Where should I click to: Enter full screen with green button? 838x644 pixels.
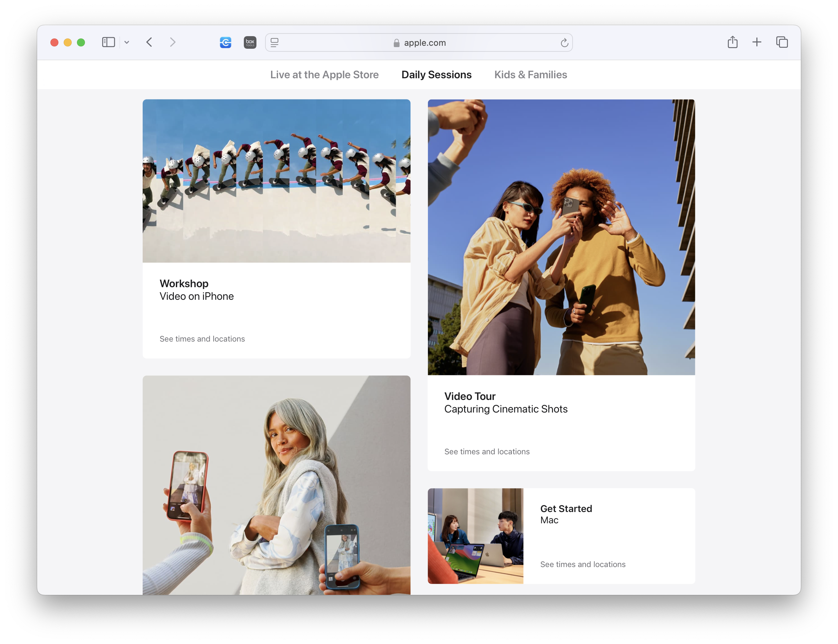(81, 42)
